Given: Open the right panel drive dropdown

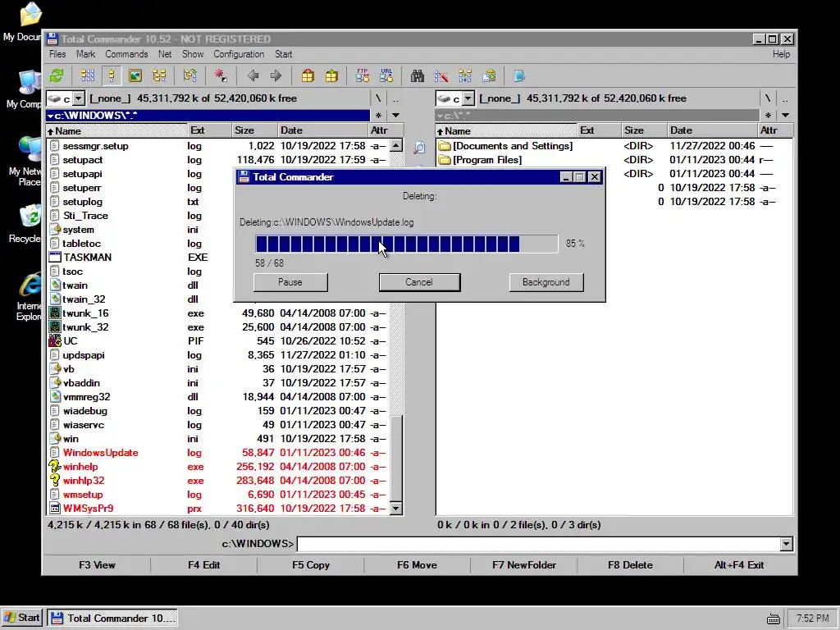Looking at the screenshot, I should [x=468, y=98].
